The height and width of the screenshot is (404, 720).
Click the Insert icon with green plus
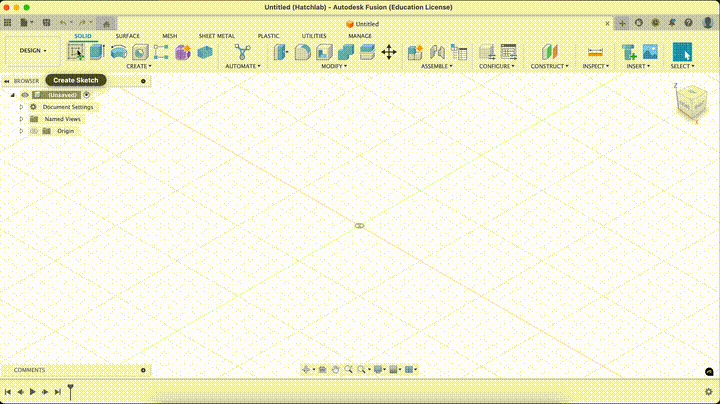629,52
